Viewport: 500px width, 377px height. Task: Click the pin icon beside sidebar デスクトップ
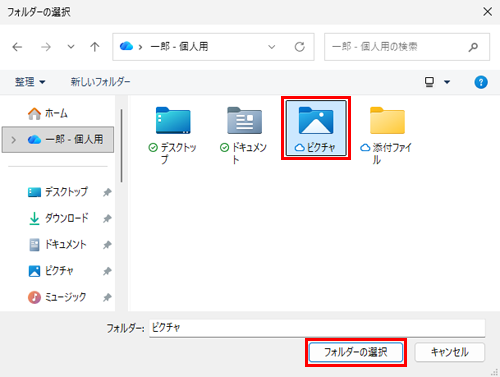[107, 192]
